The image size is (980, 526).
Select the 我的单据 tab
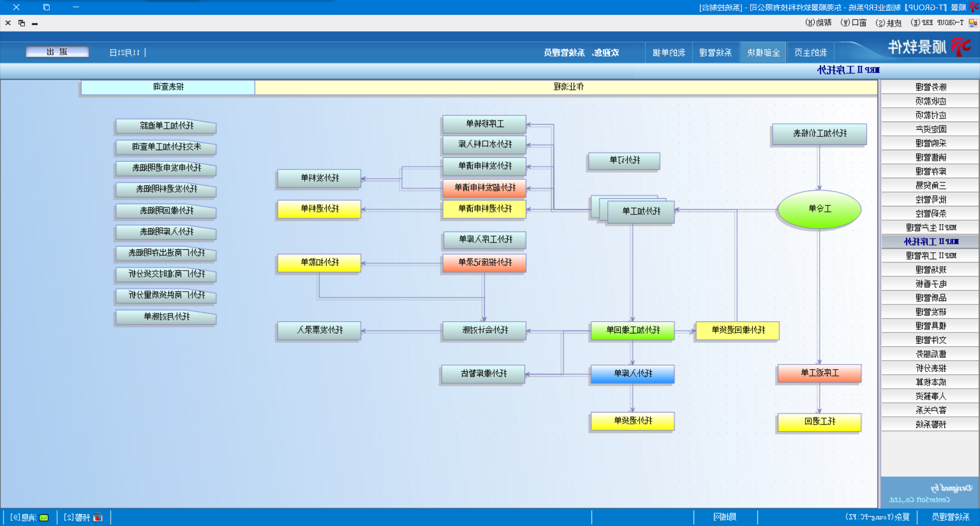669,53
